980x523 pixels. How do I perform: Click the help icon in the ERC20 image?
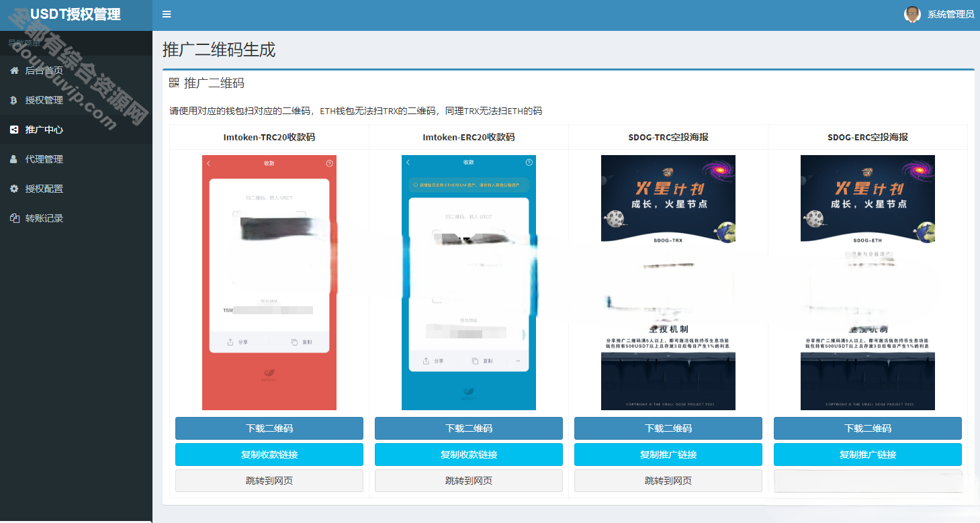(529, 162)
